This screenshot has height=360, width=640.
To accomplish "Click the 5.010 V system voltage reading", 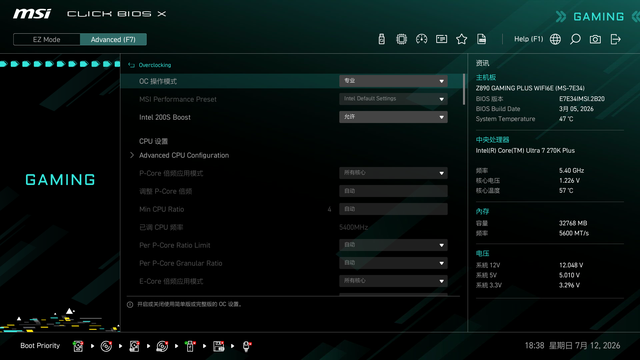I will pyautogui.click(x=569, y=276).
